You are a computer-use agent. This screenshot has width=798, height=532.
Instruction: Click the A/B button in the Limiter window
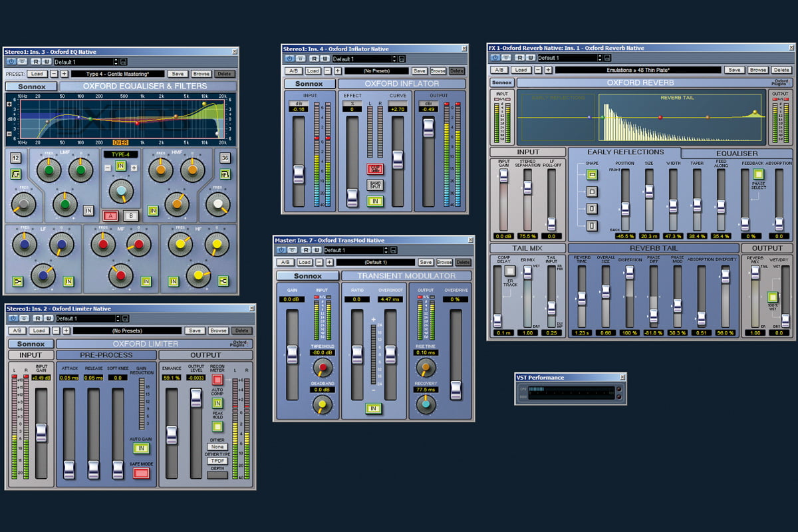coord(17,331)
